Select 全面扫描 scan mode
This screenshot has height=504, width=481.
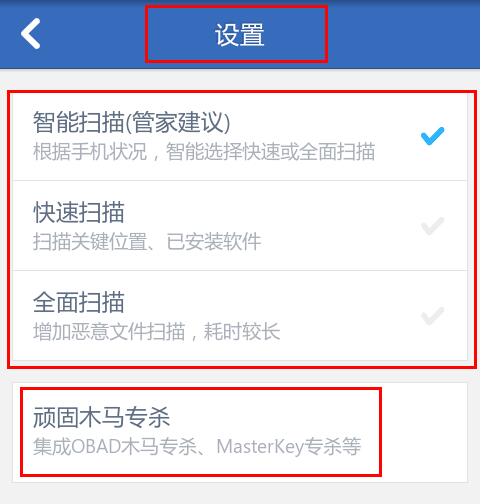240,316
